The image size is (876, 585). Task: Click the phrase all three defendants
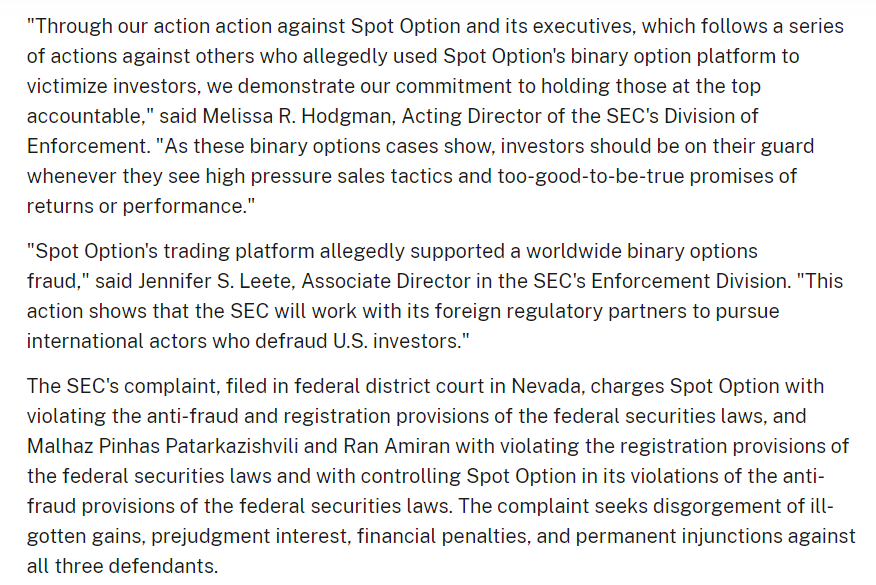click(x=122, y=565)
